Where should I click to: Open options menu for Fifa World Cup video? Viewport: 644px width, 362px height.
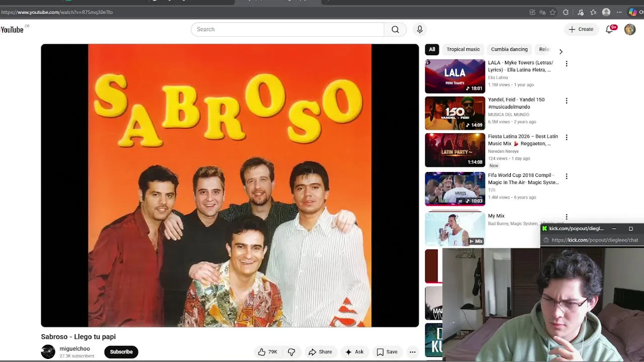[567, 176]
